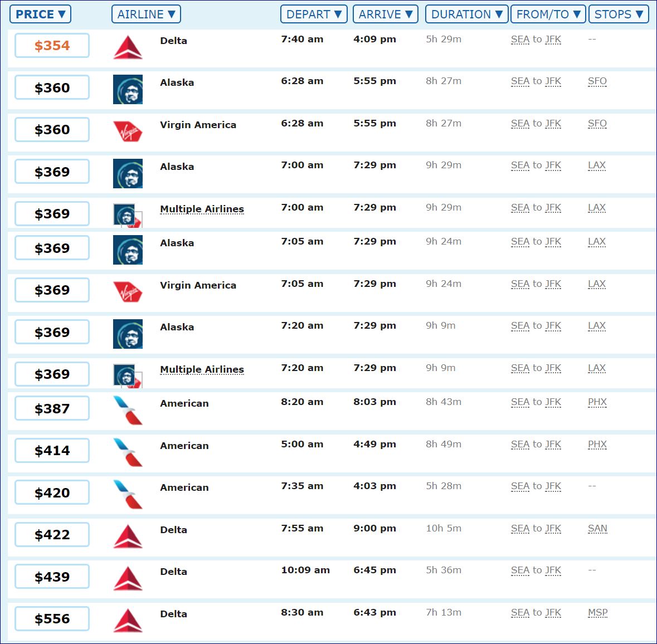Sort flights by DEPART time
The image size is (657, 644).
click(314, 14)
